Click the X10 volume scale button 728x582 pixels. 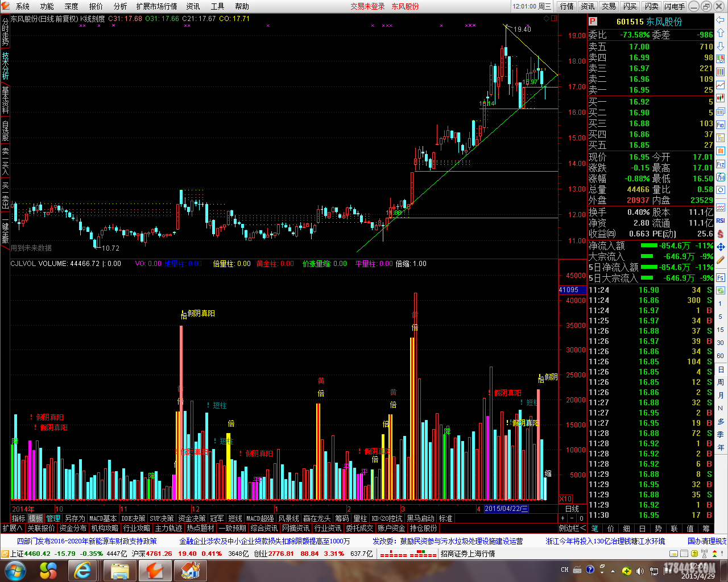pyautogui.click(x=566, y=499)
